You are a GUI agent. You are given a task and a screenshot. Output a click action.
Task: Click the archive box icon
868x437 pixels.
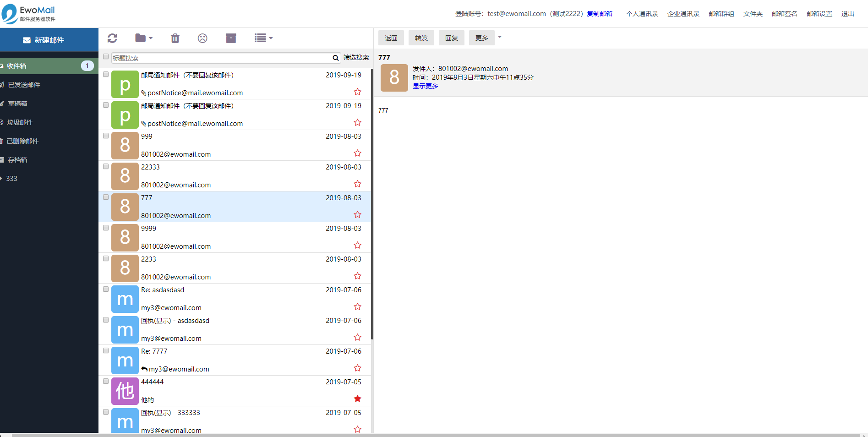tap(231, 38)
